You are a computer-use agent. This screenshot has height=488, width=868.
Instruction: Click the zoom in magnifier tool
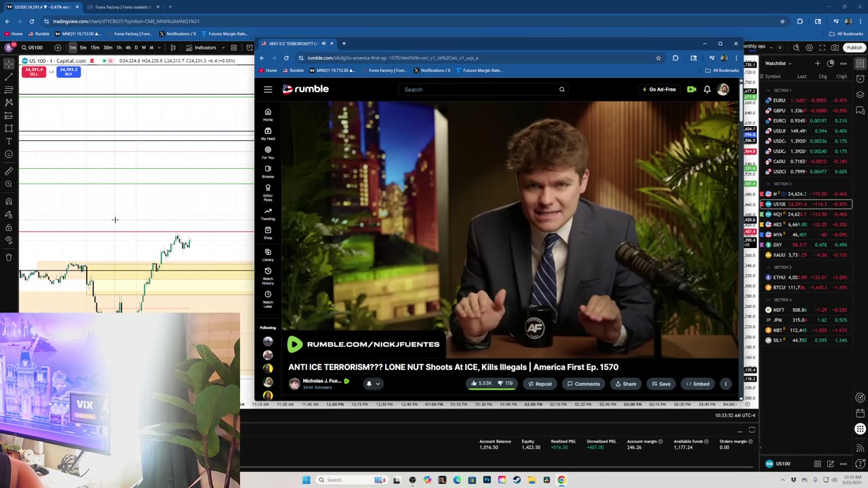point(9,184)
